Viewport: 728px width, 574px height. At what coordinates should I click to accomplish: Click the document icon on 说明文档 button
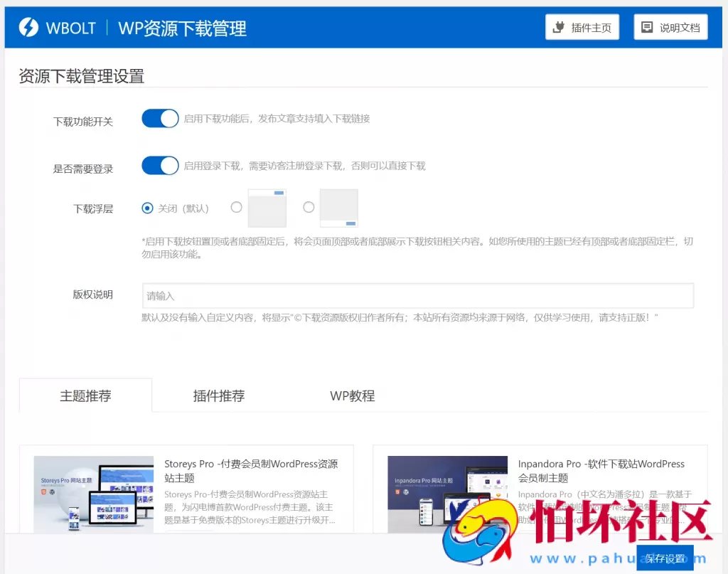tap(646, 27)
